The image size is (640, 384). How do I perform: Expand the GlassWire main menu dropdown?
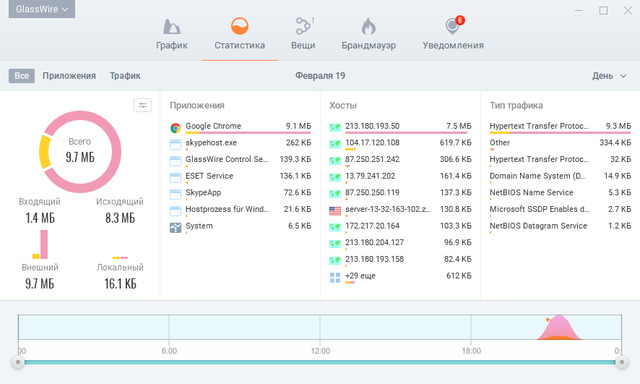[x=42, y=9]
